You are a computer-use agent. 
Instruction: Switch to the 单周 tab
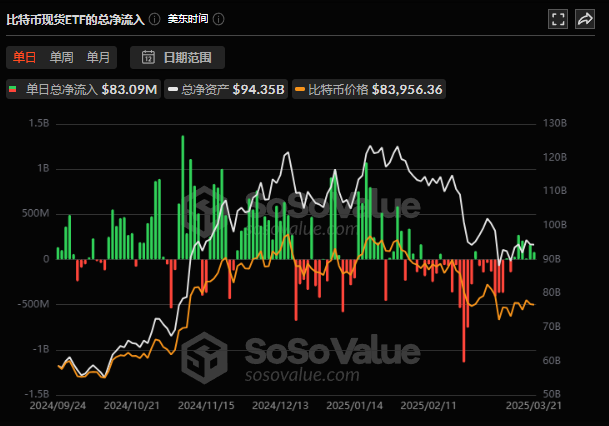(61, 57)
